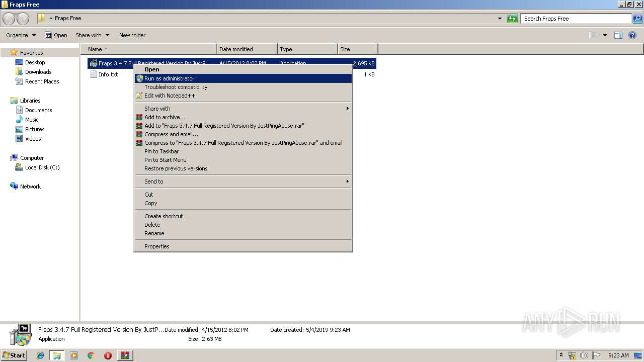Click the green refresh button in address bar
The height and width of the screenshot is (362, 644).
512,19
